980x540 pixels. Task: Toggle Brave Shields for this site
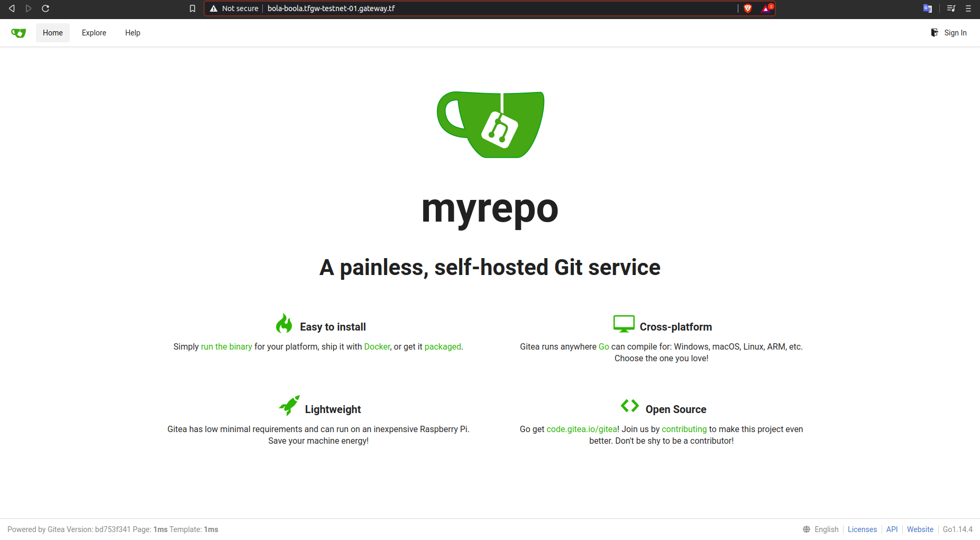pyautogui.click(x=748, y=8)
